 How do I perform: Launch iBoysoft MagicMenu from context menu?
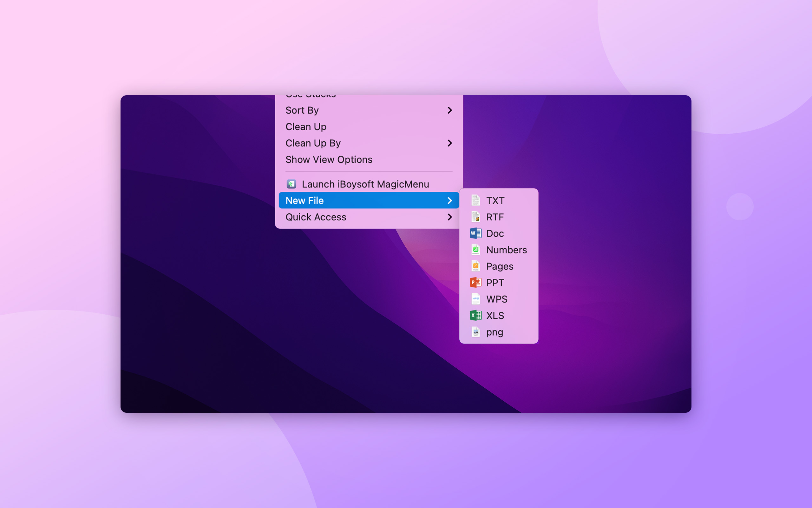[x=369, y=184]
